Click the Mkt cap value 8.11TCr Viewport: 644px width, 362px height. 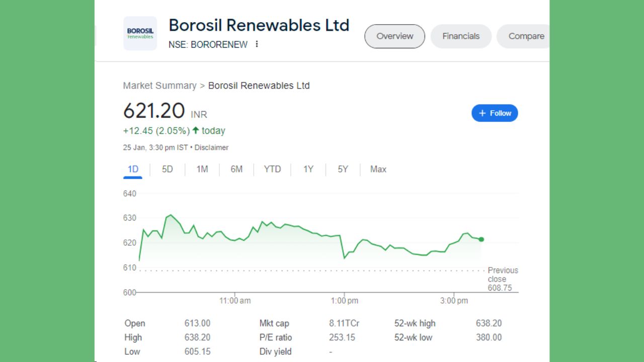(344, 323)
